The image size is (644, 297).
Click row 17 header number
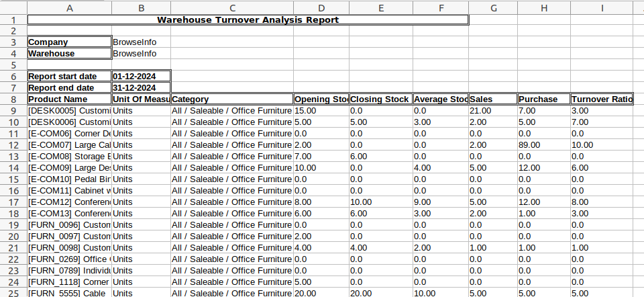tap(13, 202)
